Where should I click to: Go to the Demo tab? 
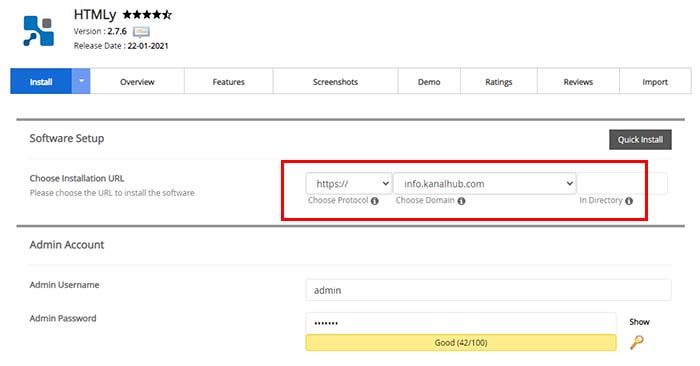(x=429, y=82)
